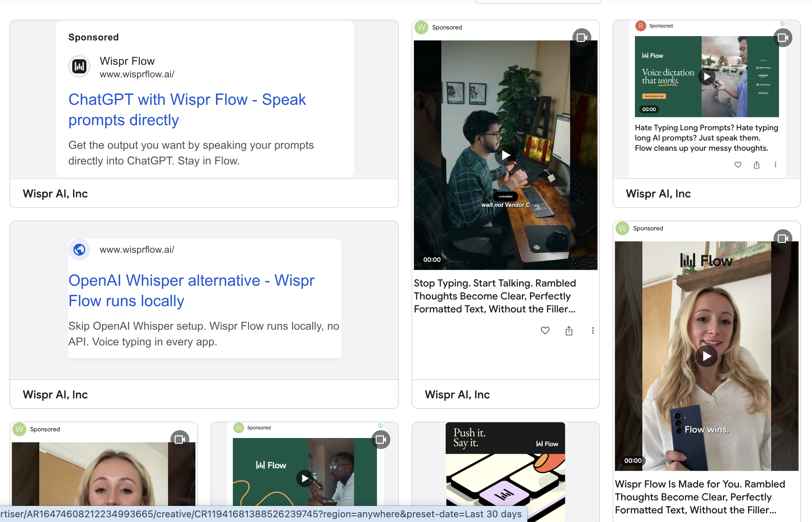Open more options on Stop Typing ad

(593, 330)
